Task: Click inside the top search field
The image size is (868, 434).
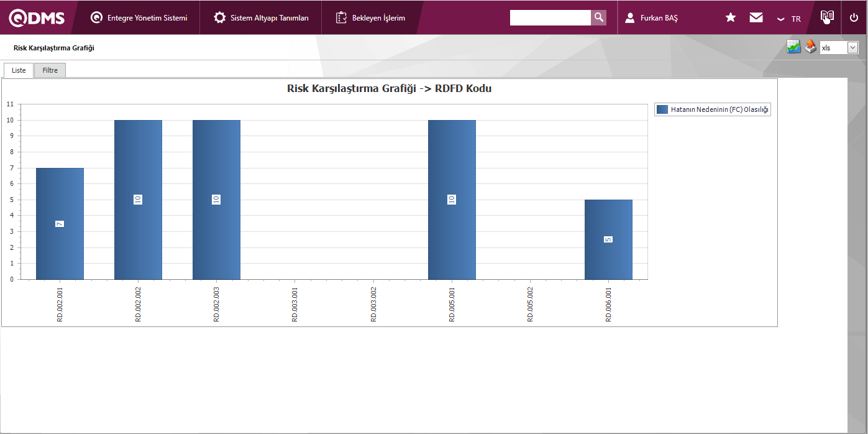Action: (550, 17)
